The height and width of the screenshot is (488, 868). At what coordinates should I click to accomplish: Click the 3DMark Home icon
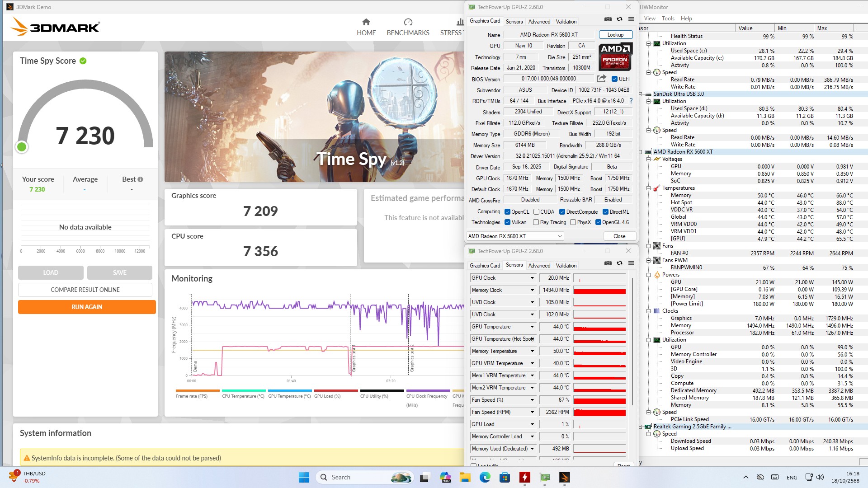click(366, 22)
